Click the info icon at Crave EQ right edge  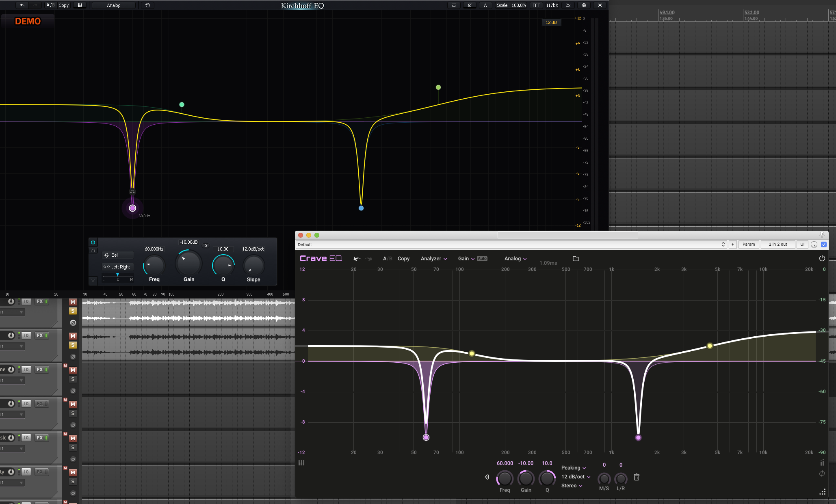click(822, 463)
